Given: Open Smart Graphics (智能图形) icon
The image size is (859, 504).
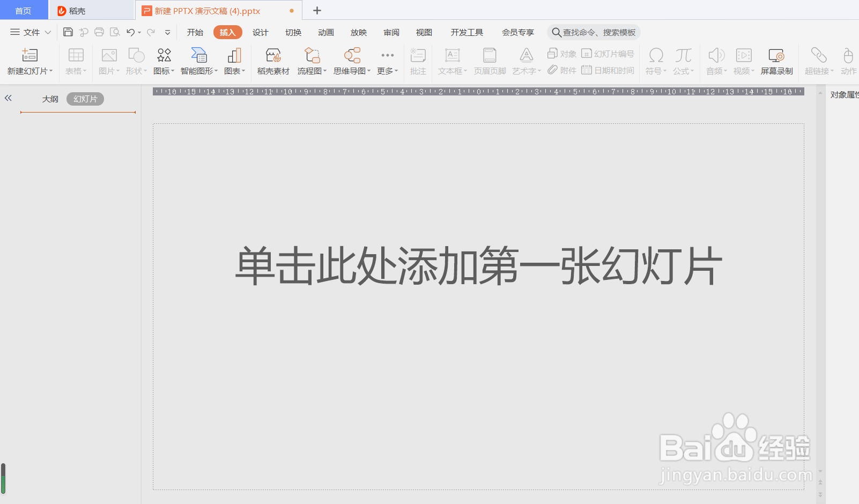Looking at the screenshot, I should [199, 55].
